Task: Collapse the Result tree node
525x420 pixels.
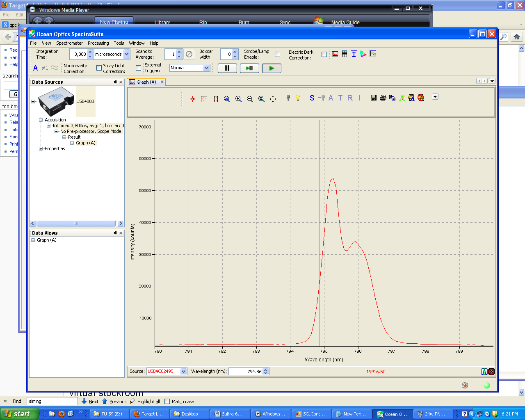Action: [64, 137]
